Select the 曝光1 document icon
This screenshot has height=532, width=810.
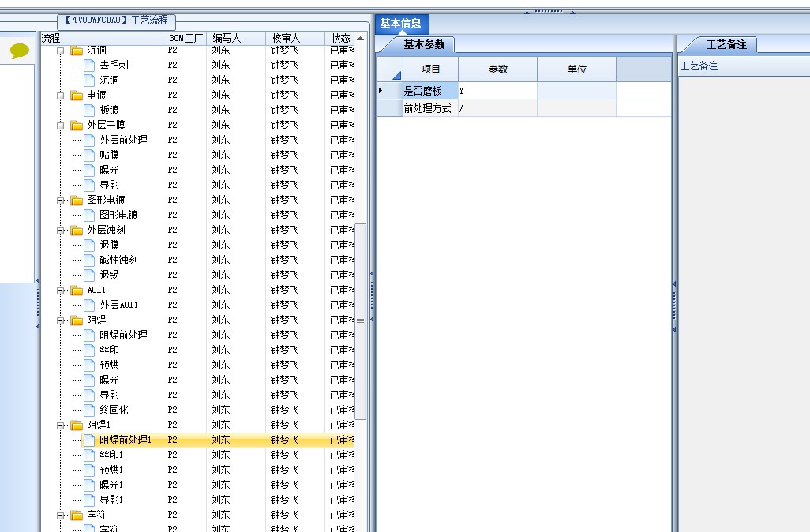89,485
